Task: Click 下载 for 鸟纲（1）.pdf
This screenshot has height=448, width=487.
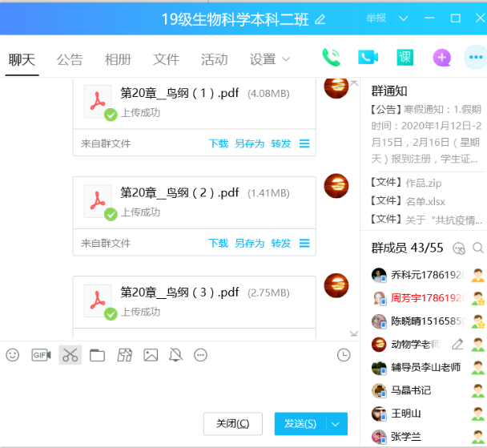Action: click(219, 143)
